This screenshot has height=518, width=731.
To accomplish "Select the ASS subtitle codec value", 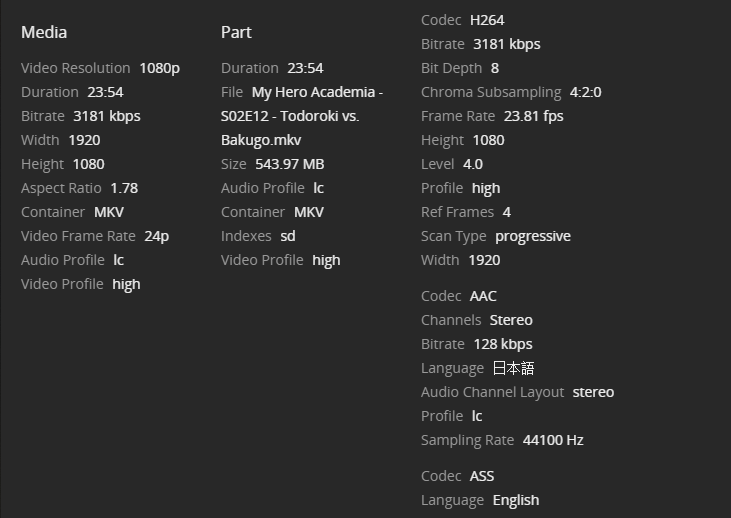I will click(x=482, y=476).
